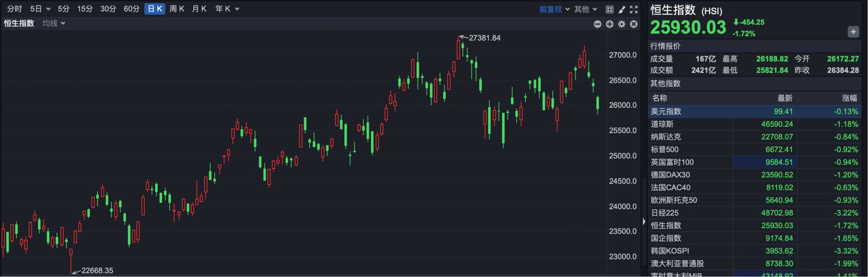868x277 pixels.
Task: Expand the 年K period dropdown arrow
Action: (x=237, y=9)
